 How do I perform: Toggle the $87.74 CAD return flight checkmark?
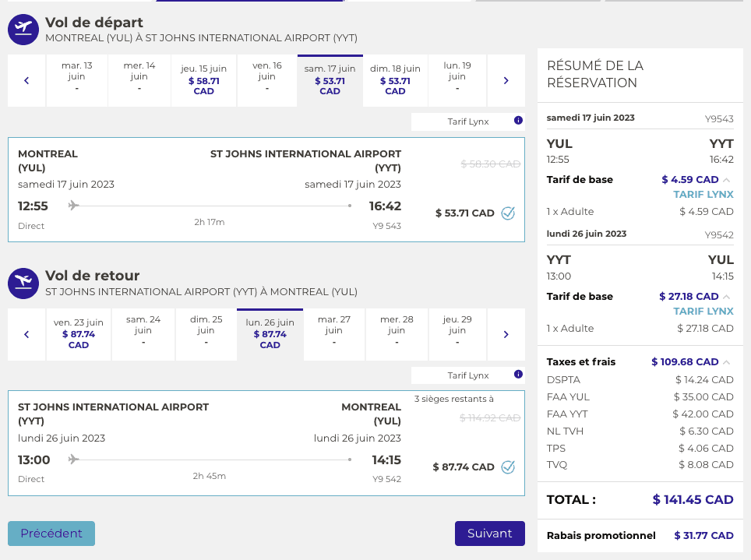[x=508, y=467]
